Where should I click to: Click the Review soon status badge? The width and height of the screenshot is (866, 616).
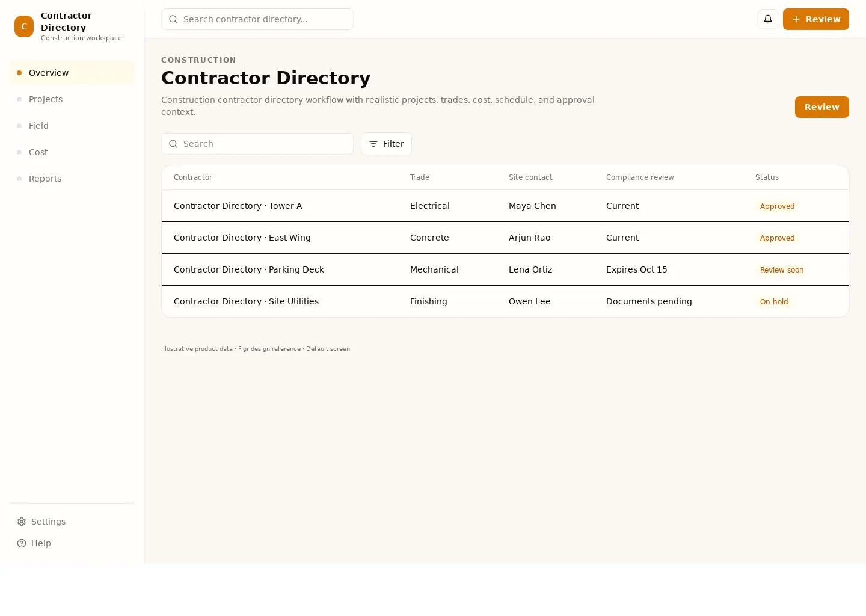pyautogui.click(x=782, y=269)
